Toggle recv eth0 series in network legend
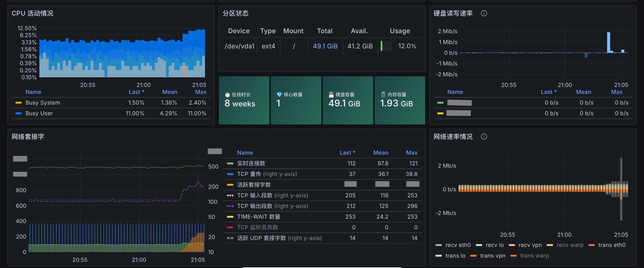This screenshot has height=268, width=644. click(x=458, y=245)
